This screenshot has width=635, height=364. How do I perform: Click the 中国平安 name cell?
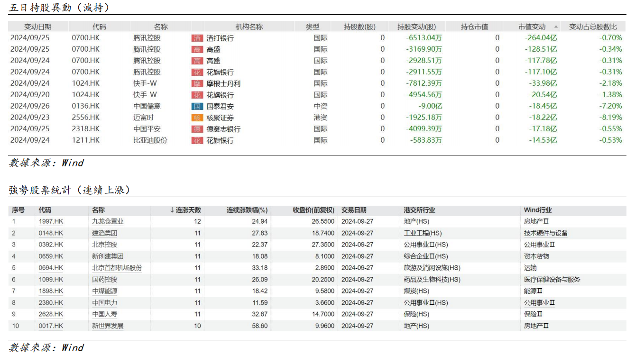(147, 129)
